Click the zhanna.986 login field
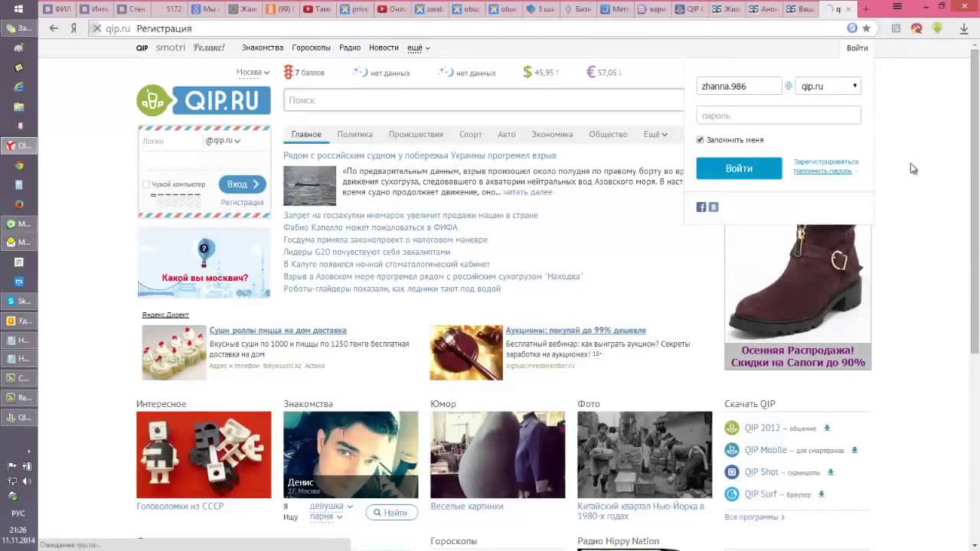The height and width of the screenshot is (551, 980). point(739,86)
